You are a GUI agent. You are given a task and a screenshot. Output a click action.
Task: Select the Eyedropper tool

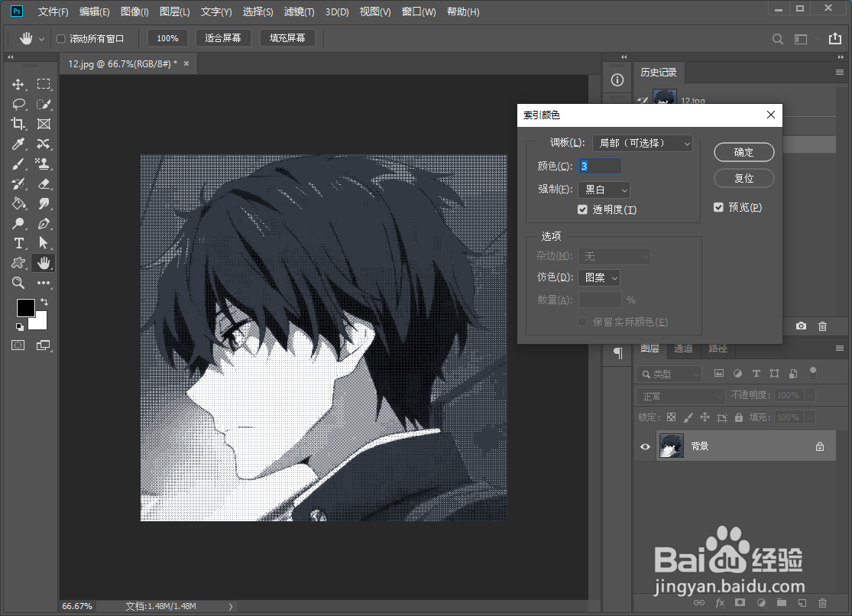tap(18, 144)
